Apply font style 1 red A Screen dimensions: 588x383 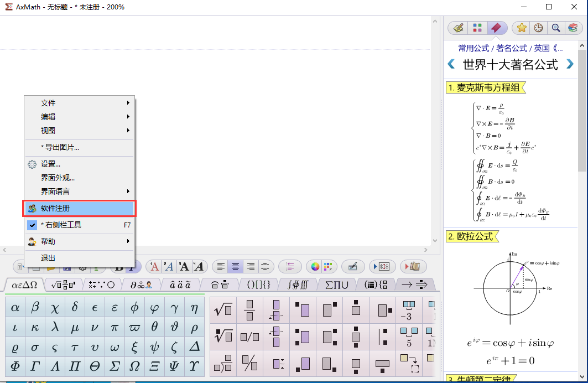(x=154, y=267)
